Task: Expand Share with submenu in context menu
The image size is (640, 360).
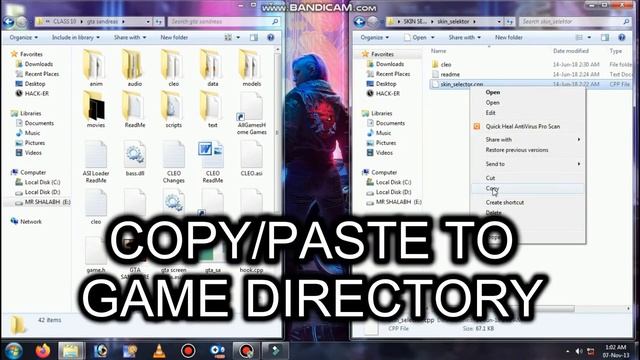Action: [528, 140]
